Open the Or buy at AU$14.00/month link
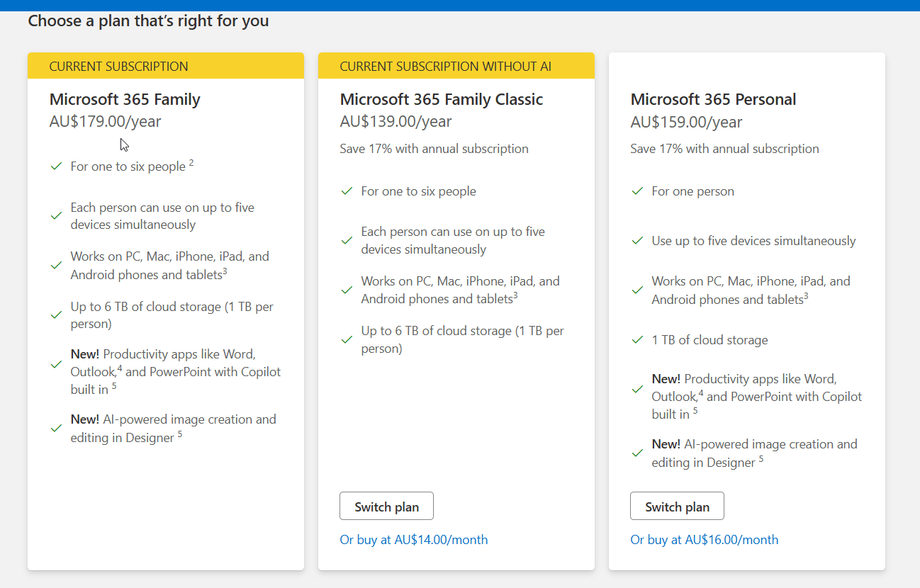 (x=414, y=539)
